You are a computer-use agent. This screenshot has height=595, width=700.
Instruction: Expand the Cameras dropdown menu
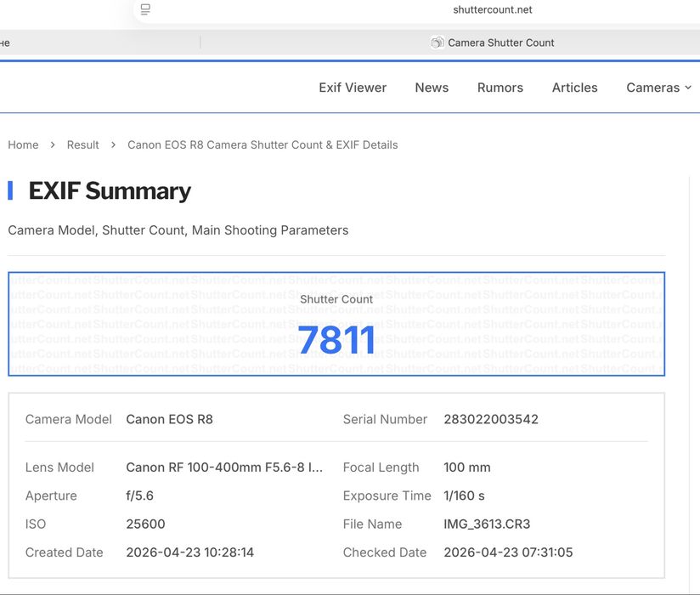(x=658, y=88)
